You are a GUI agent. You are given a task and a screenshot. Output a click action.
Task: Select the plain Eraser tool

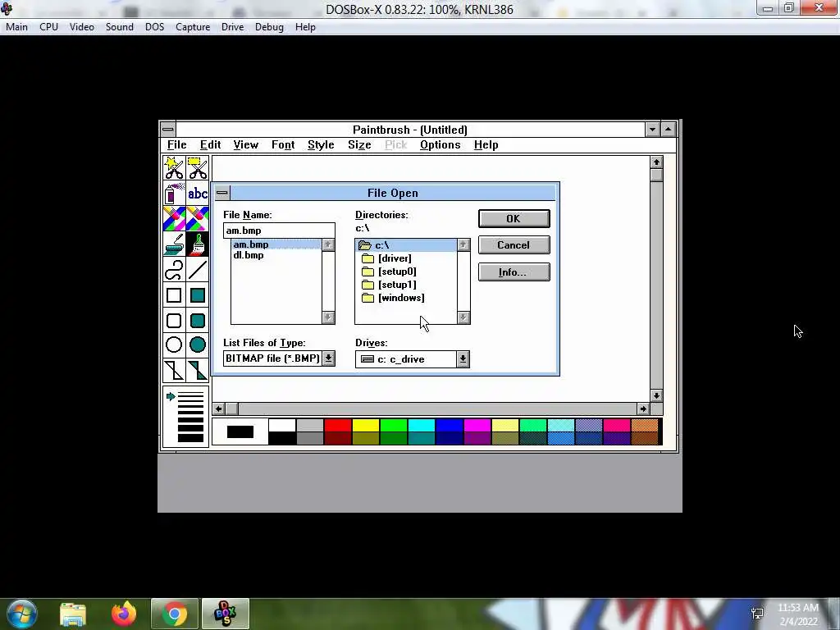point(198,218)
